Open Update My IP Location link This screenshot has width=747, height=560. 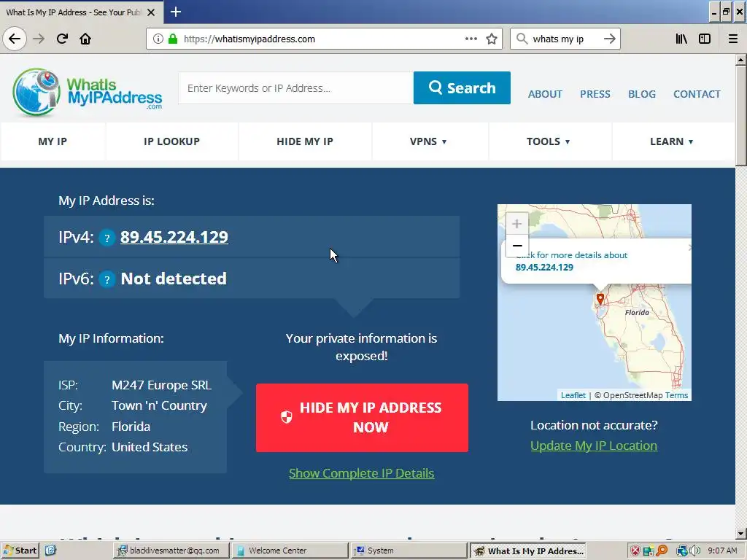pyautogui.click(x=594, y=446)
